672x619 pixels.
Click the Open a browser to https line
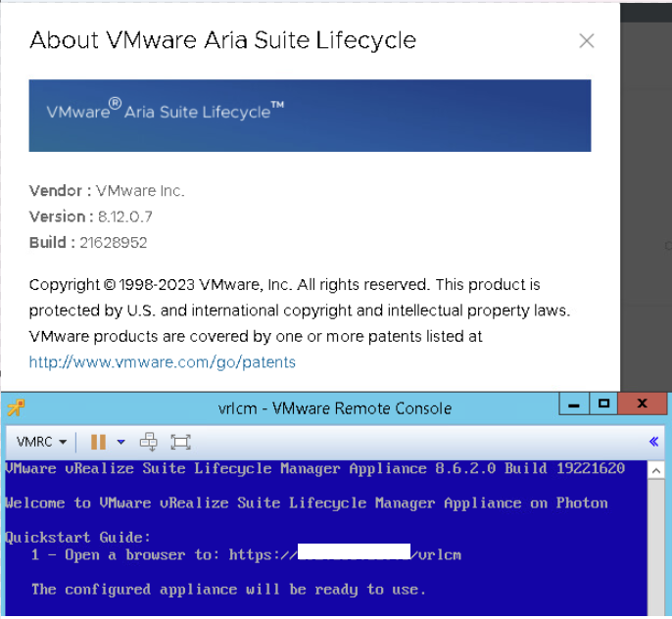pyautogui.click(x=246, y=555)
